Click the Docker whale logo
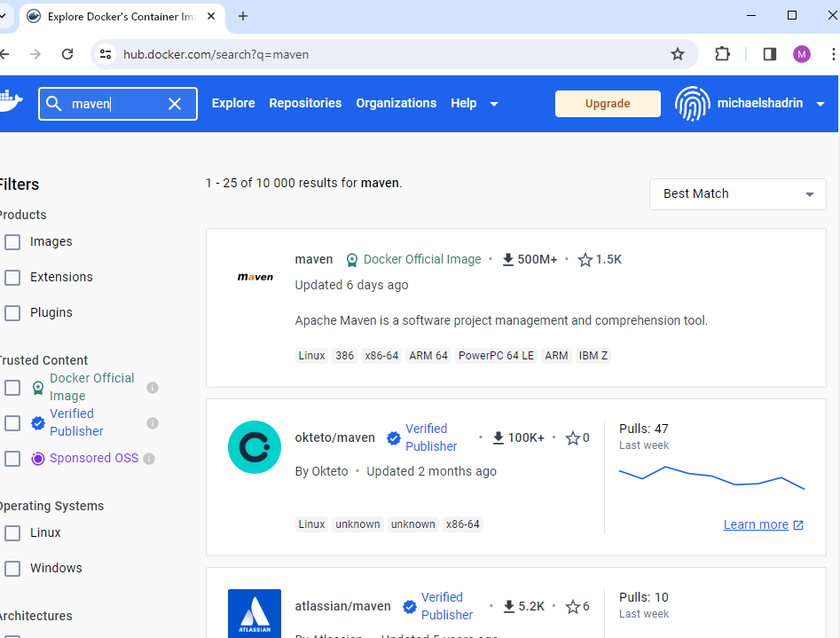The width and height of the screenshot is (840, 638). click(x=11, y=100)
